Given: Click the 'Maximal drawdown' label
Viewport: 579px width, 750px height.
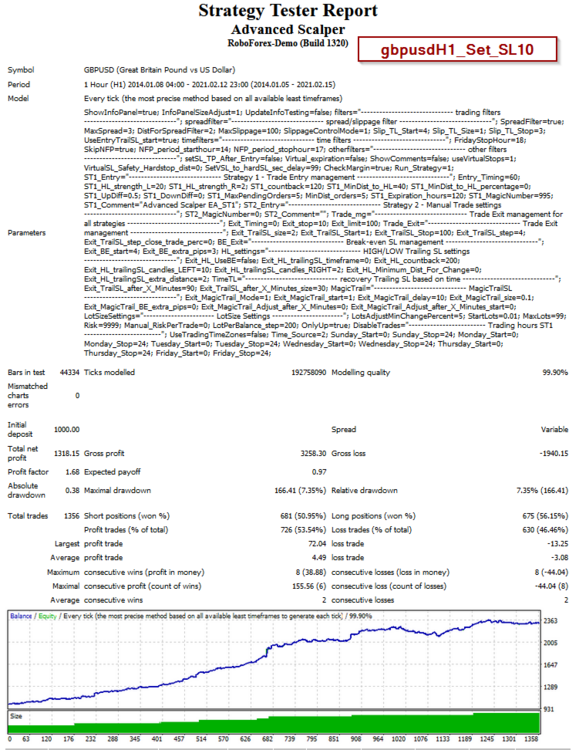Looking at the screenshot, I should (x=117, y=490).
